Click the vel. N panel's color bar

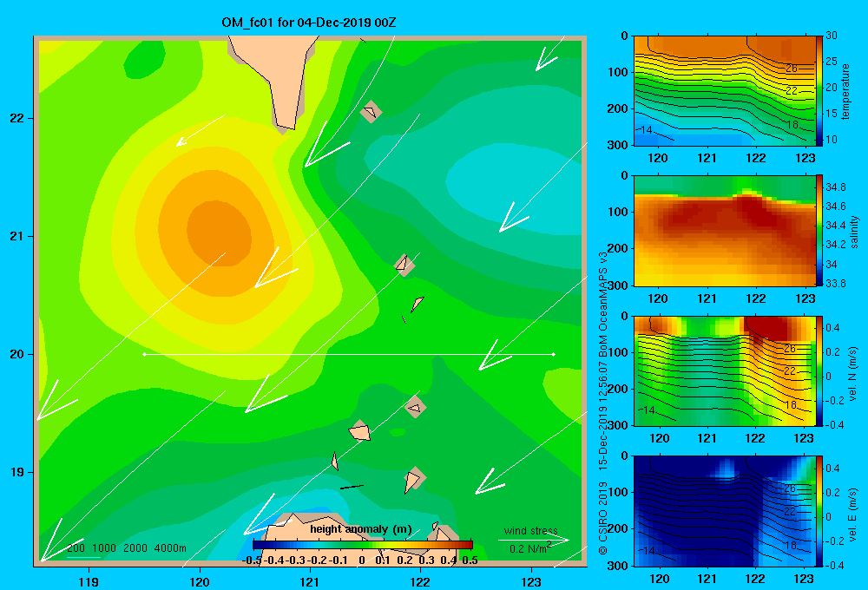(819, 370)
